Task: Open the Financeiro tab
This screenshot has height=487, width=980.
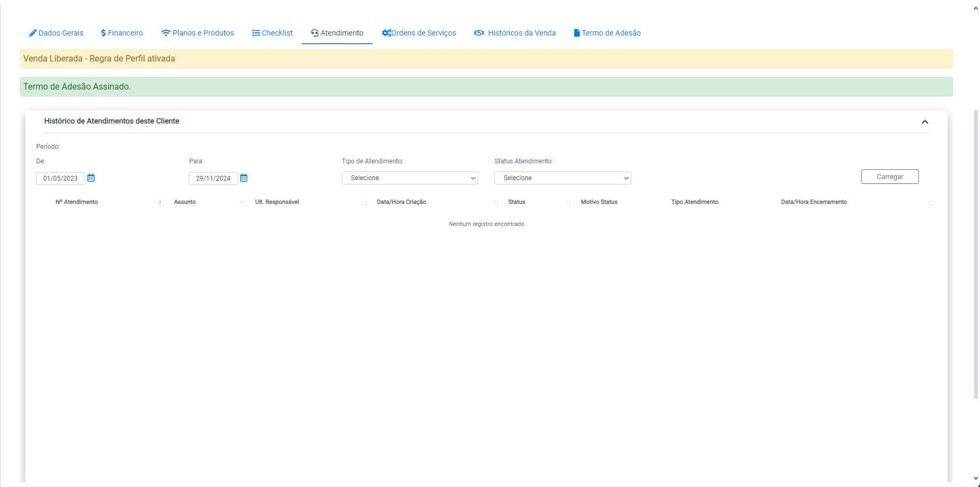Action: (x=122, y=33)
